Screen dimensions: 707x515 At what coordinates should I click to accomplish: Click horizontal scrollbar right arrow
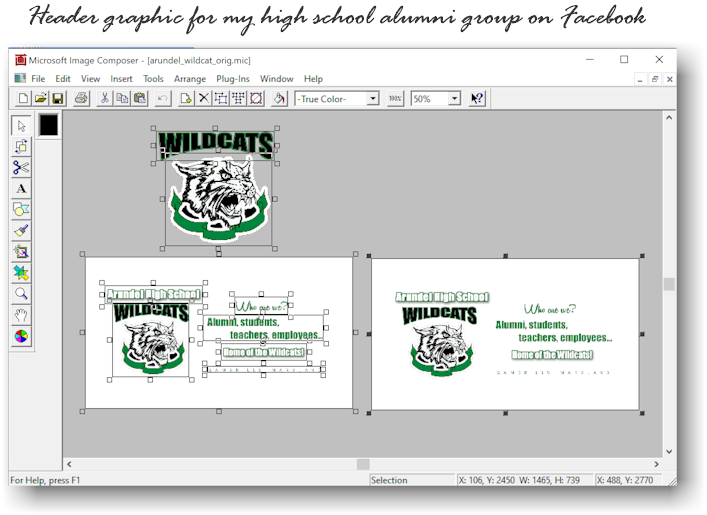pyautogui.click(x=656, y=464)
